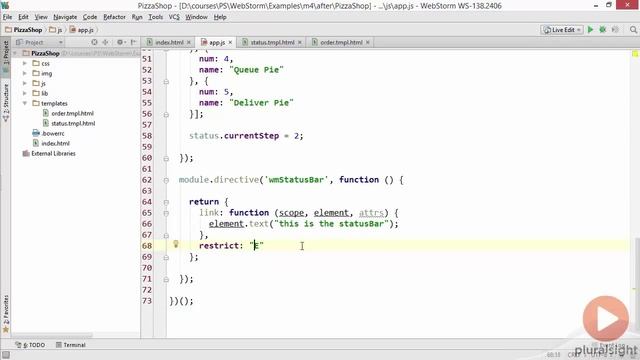Start debugging with the green bug icon

pos(602,30)
